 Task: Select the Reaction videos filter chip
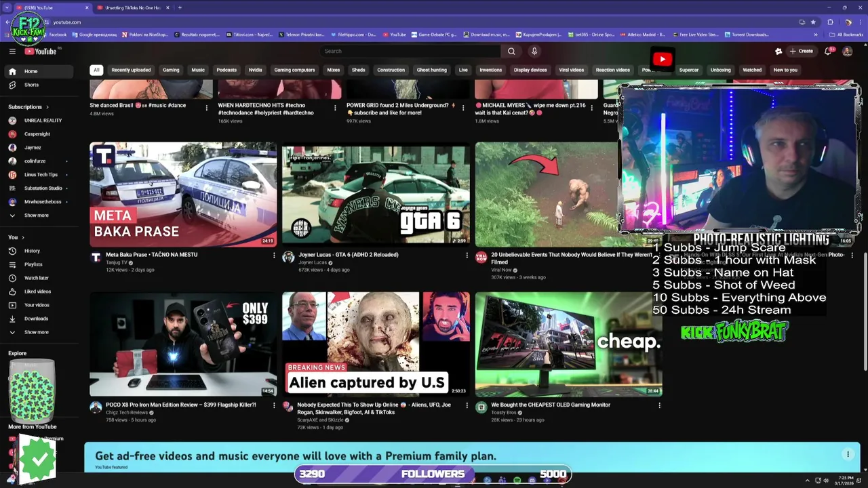613,70
